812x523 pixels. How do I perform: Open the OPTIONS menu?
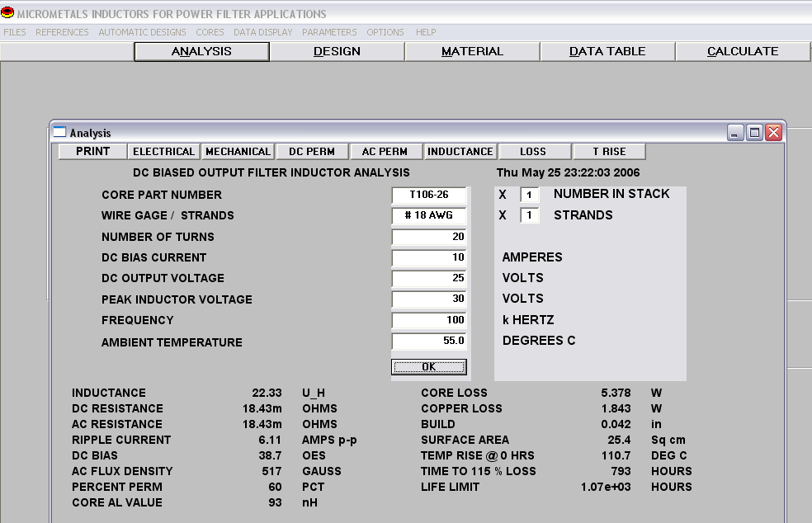pos(385,32)
